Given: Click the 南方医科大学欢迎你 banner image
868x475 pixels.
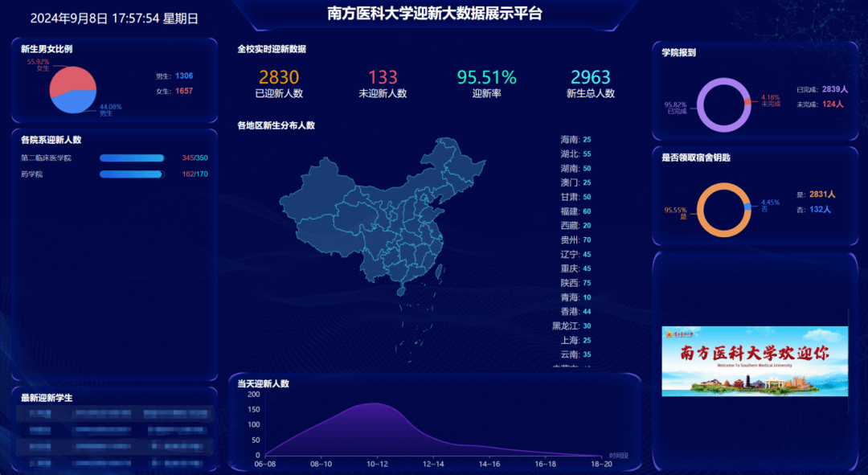Looking at the screenshot, I should [755, 361].
